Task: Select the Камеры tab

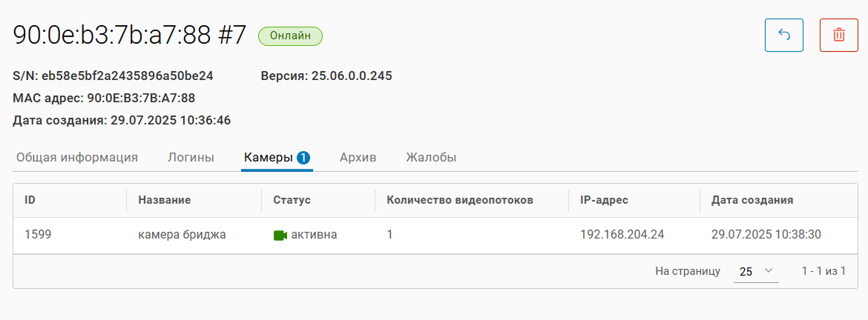Action: (268, 158)
